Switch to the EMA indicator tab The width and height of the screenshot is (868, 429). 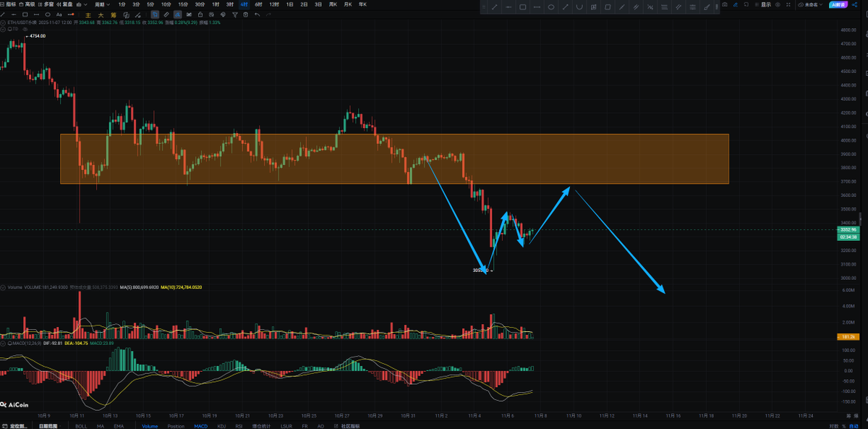point(119,426)
